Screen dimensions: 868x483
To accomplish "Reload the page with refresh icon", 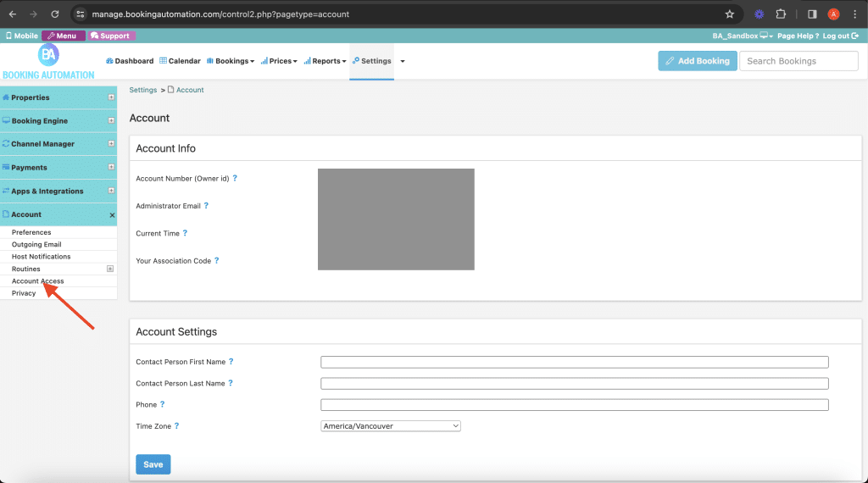I will tap(55, 14).
